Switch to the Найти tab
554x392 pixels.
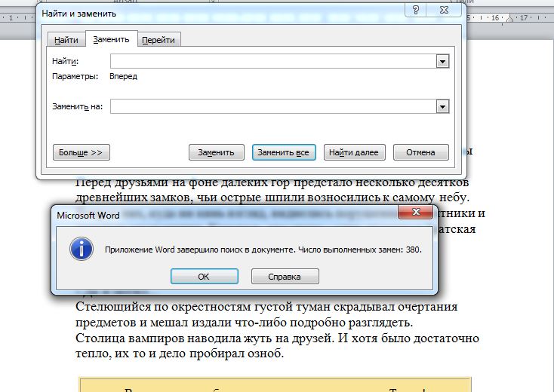click(x=66, y=39)
